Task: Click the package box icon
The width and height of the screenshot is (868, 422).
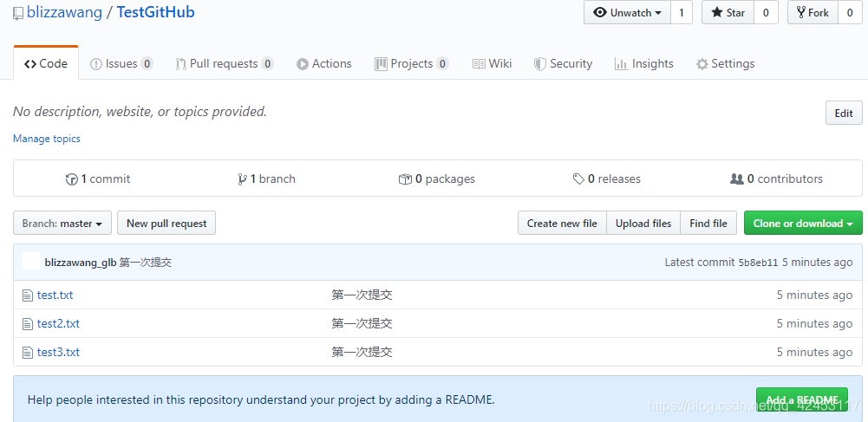Action: (405, 179)
